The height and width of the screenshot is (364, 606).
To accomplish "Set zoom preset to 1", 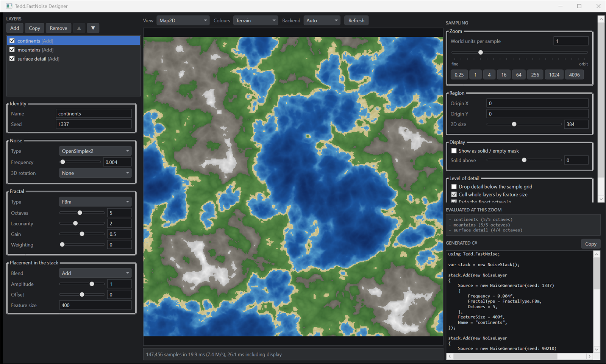I will 475,75.
